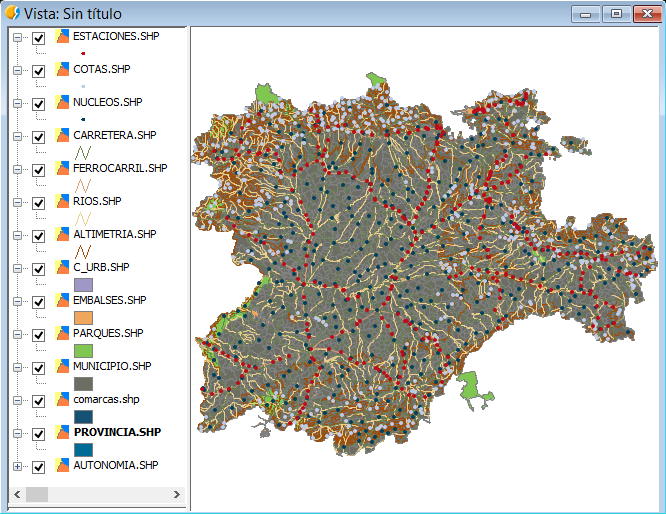Viewport: 666px width, 514px height.
Task: Click the gvSIG icon in title bar
Action: (x=12, y=13)
